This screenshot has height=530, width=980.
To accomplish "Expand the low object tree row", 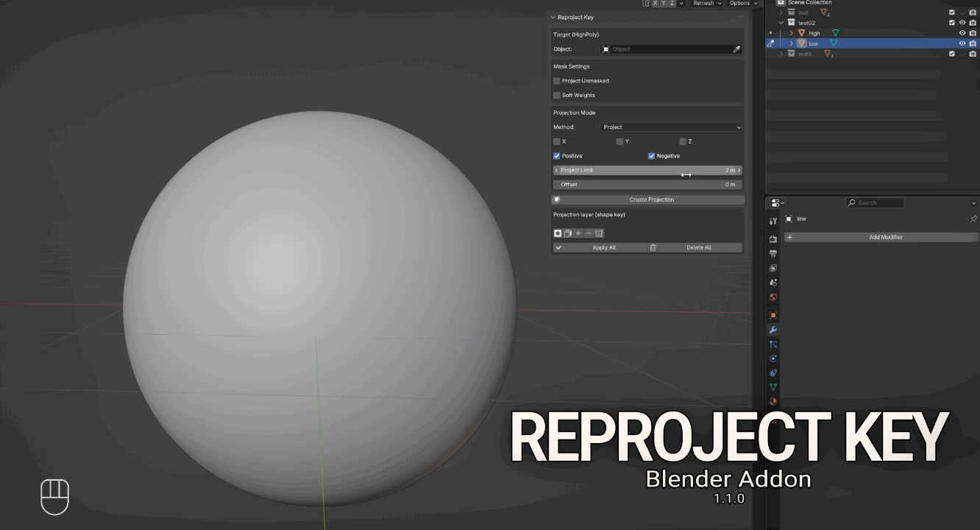I will (x=792, y=43).
